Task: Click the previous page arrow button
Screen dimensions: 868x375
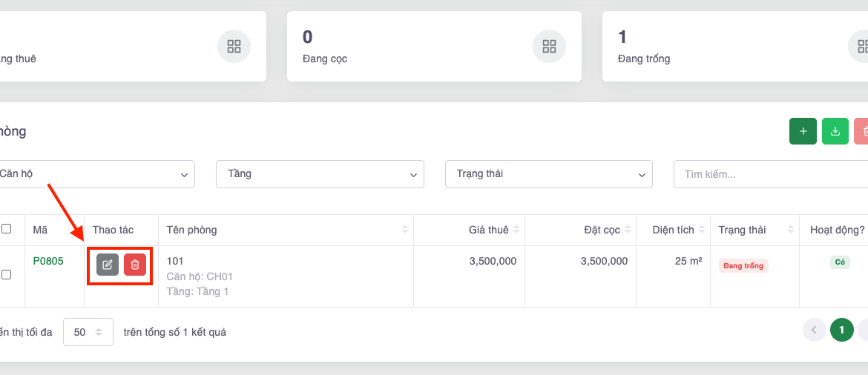Action: [814, 330]
